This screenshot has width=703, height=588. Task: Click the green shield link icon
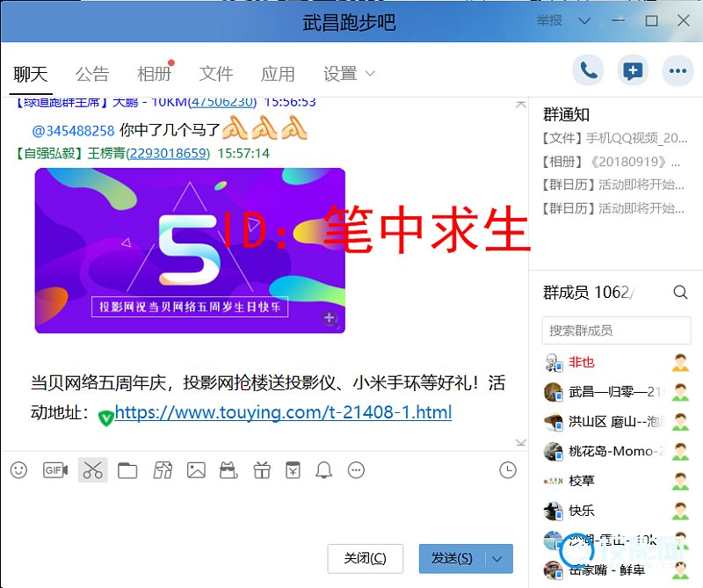[105, 418]
